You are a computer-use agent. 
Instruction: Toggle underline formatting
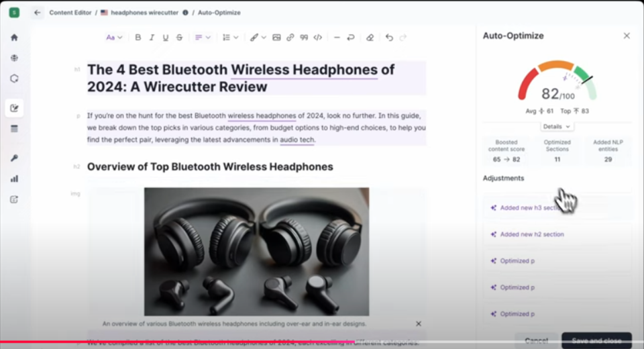click(166, 38)
